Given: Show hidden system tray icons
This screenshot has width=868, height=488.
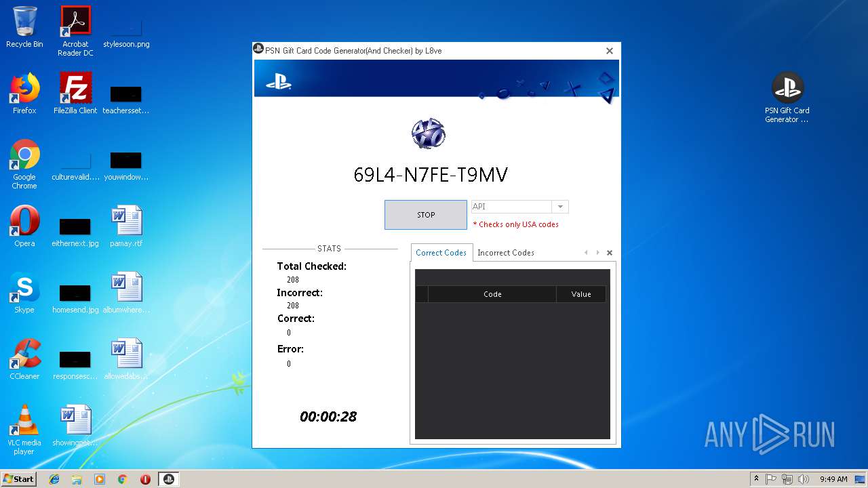Looking at the screenshot, I should (x=756, y=479).
